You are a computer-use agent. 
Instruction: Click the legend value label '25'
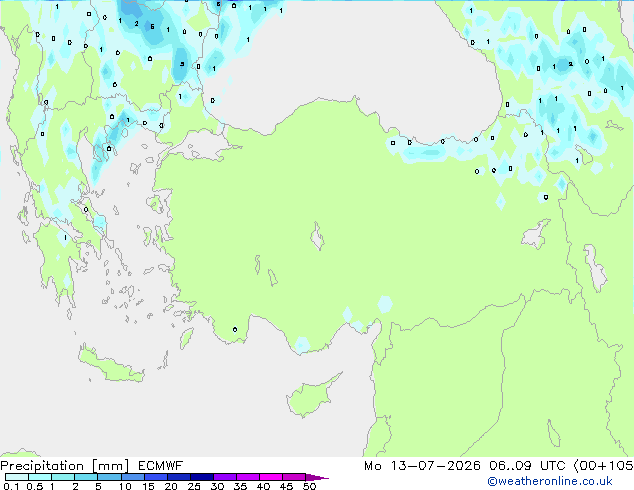[194, 486]
